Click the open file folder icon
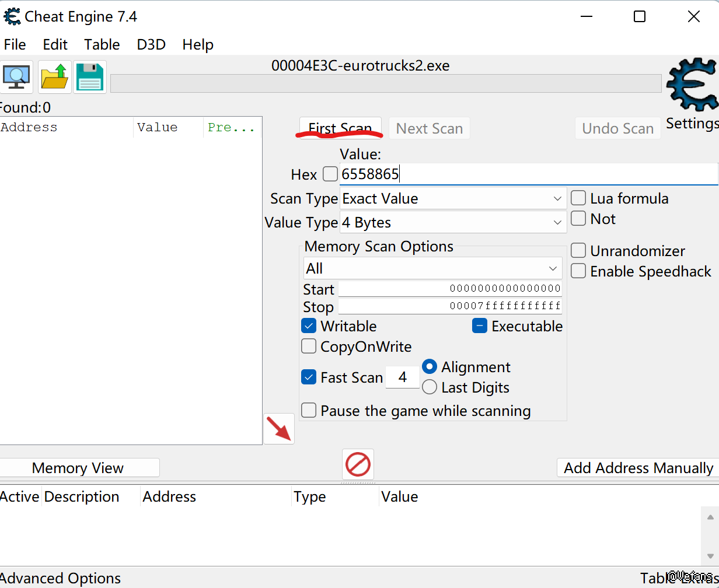The height and width of the screenshot is (588, 719). [55, 77]
